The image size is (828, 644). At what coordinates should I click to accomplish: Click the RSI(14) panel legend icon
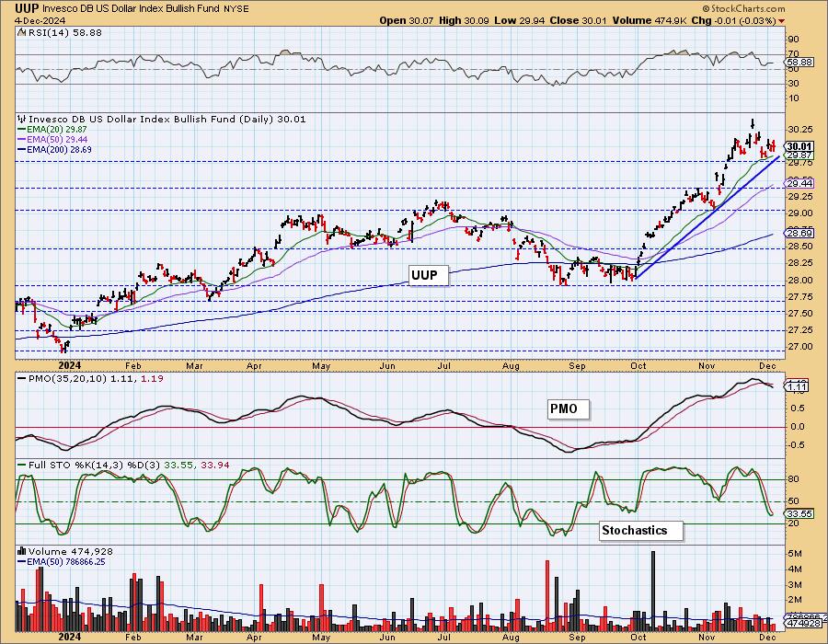pos(21,32)
